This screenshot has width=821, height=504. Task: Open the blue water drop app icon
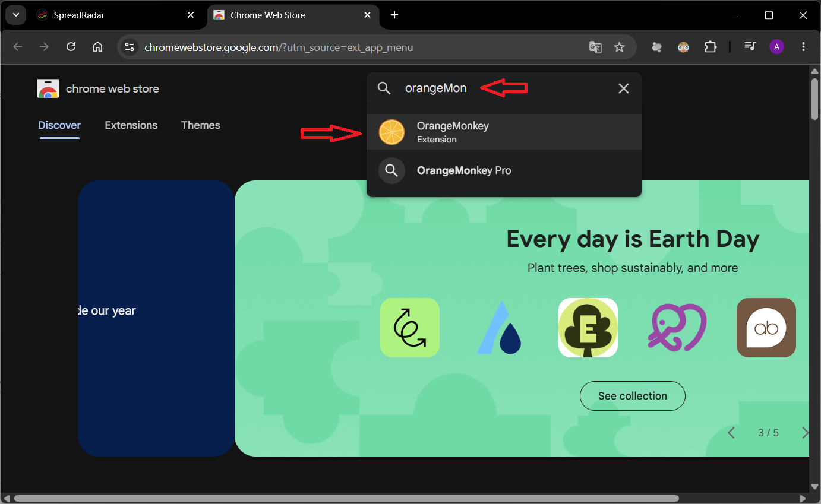499,328
